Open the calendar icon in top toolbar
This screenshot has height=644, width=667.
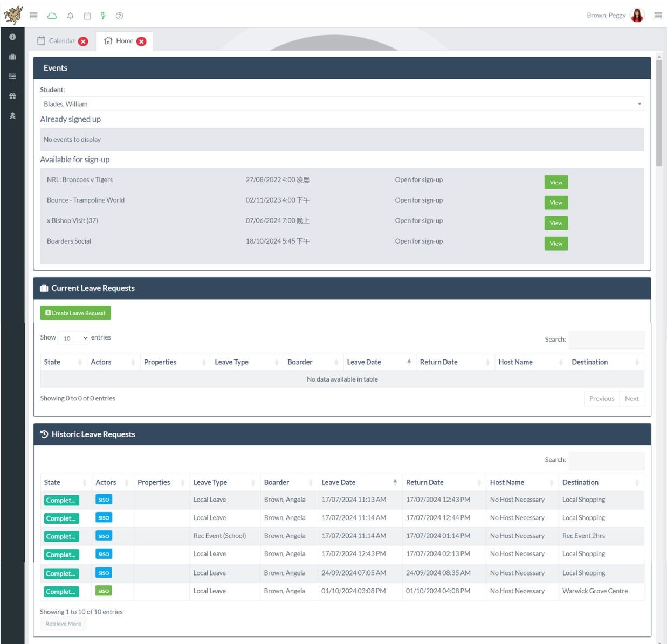(x=87, y=16)
